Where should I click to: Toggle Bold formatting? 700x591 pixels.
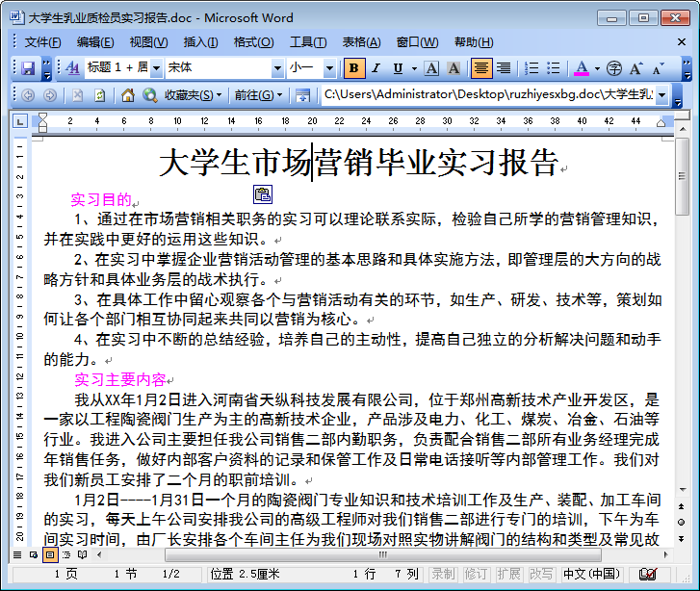(x=354, y=68)
